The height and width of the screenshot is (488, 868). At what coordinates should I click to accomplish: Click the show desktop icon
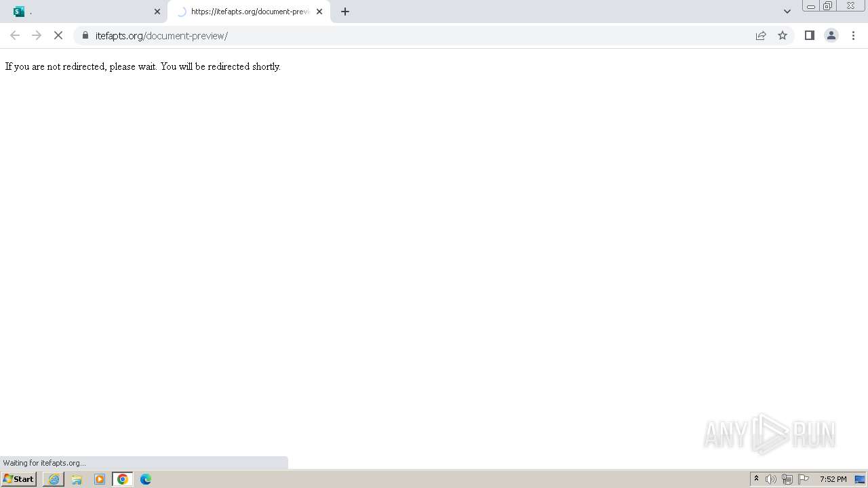pyautogui.click(x=860, y=479)
